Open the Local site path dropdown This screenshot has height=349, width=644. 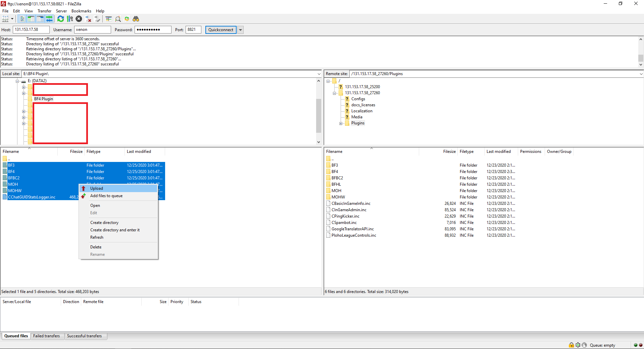(x=319, y=74)
